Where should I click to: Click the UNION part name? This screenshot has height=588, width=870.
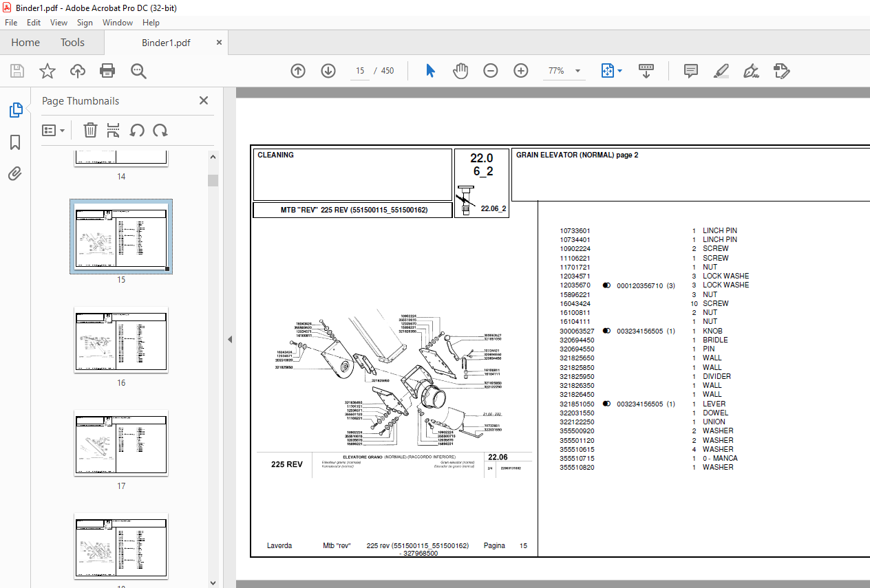(x=714, y=422)
